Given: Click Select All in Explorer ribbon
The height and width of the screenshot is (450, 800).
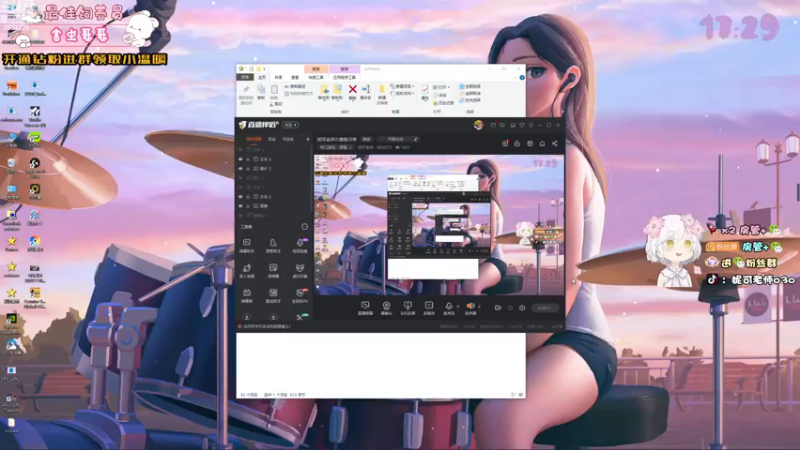Looking at the screenshot, I should pyautogui.click(x=470, y=87).
